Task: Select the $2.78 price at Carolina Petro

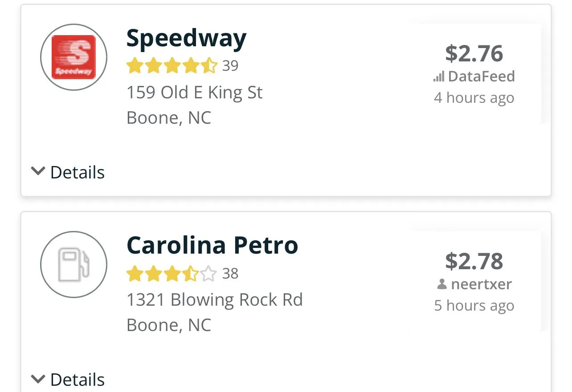Action: click(x=474, y=261)
